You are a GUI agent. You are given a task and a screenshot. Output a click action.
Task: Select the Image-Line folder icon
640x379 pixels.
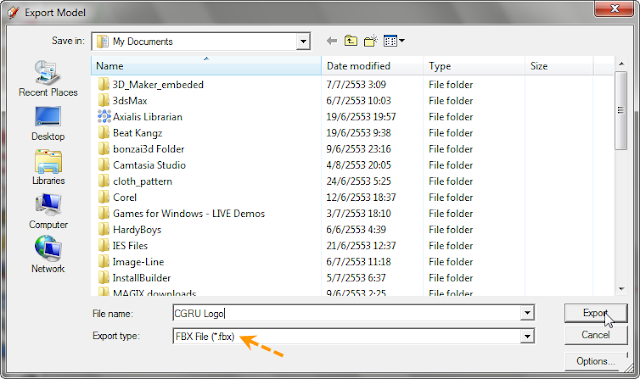coord(104,262)
